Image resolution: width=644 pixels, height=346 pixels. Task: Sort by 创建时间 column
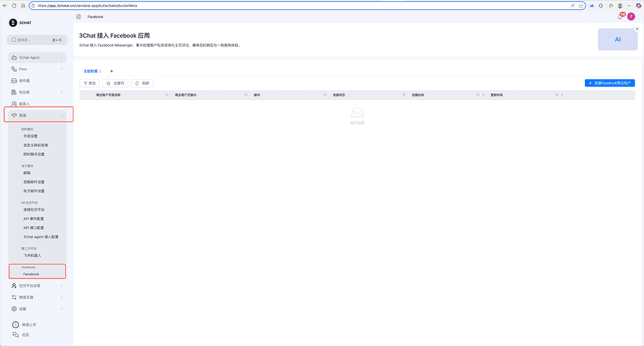[x=483, y=95]
